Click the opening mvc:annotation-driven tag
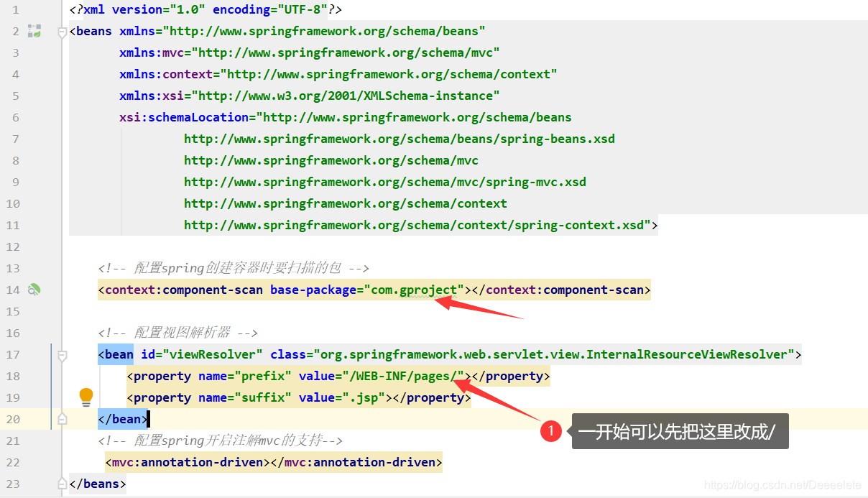The width and height of the screenshot is (868, 498). pos(188,462)
